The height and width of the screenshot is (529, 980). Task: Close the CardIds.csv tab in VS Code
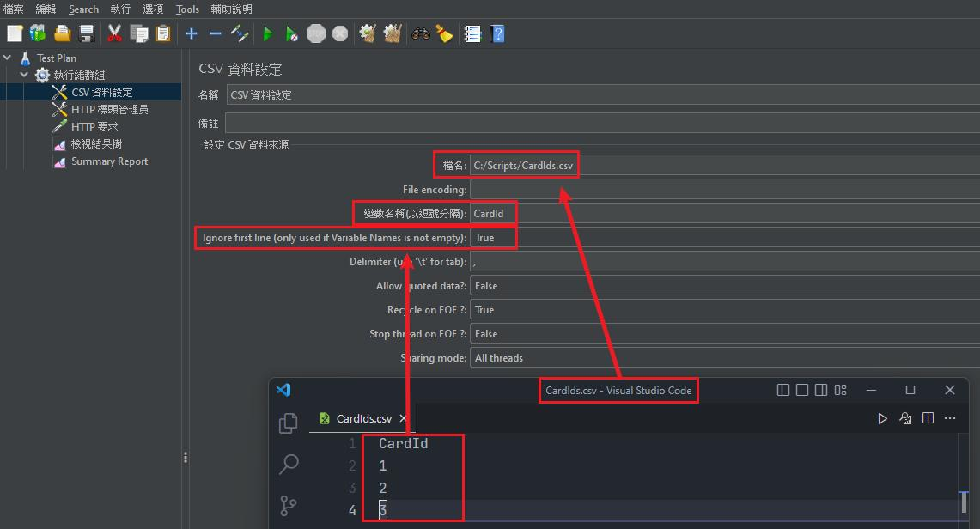click(403, 418)
